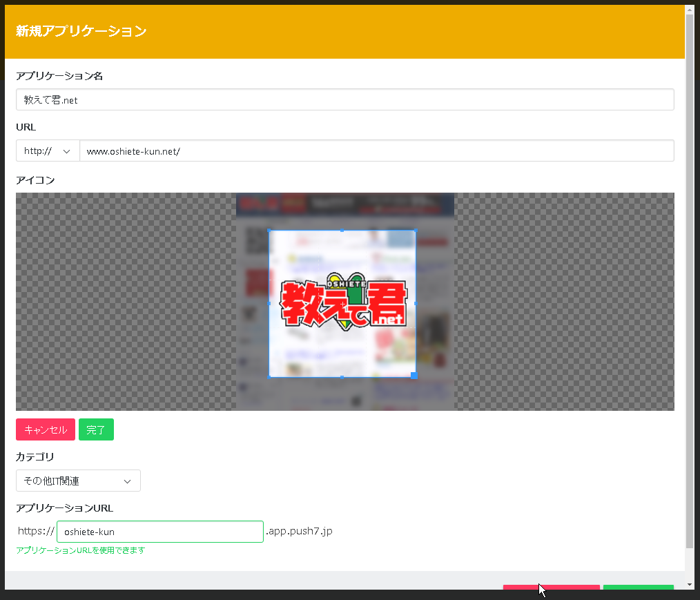Click the top-right crop handle

[x=416, y=231]
